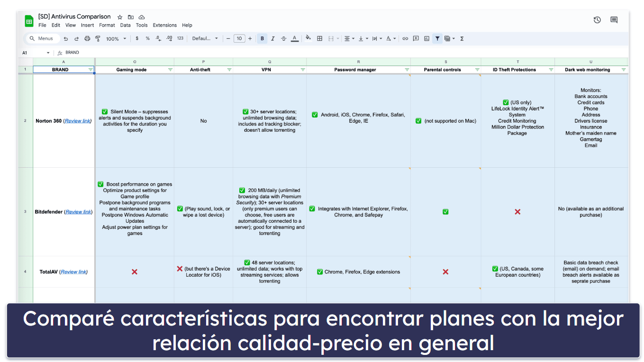This screenshot has height=362, width=644.
Task: Click the undo arrow
Action: point(66,39)
